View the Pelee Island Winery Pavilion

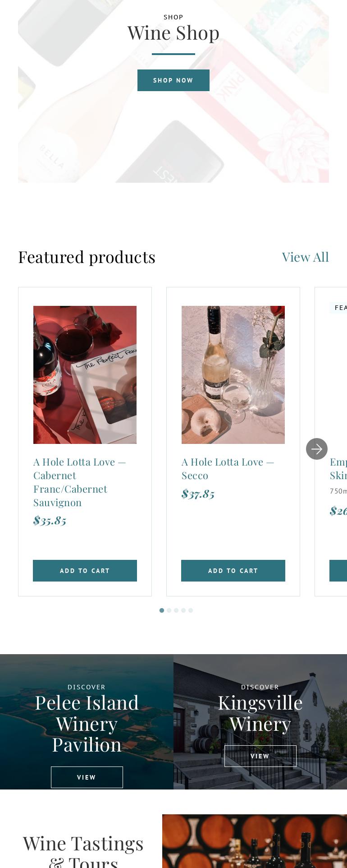pyautogui.click(x=87, y=777)
